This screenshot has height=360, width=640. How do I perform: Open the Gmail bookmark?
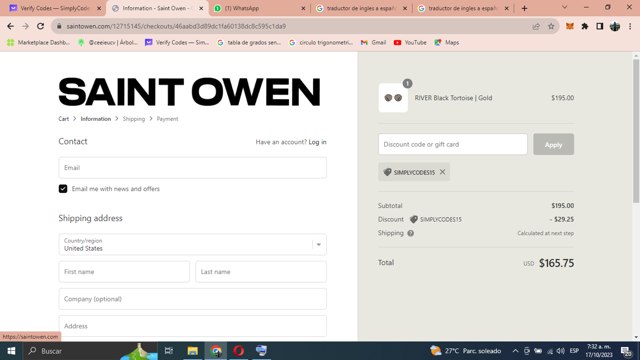tap(373, 42)
